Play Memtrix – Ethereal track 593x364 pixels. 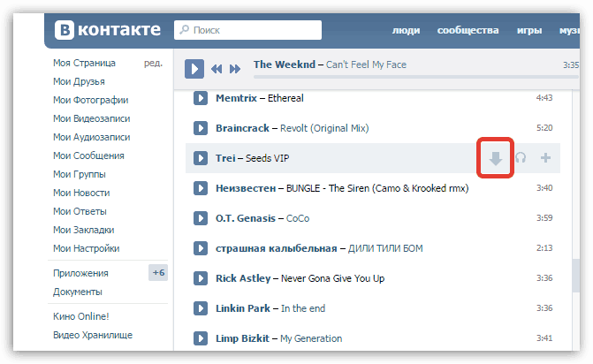pyautogui.click(x=200, y=98)
